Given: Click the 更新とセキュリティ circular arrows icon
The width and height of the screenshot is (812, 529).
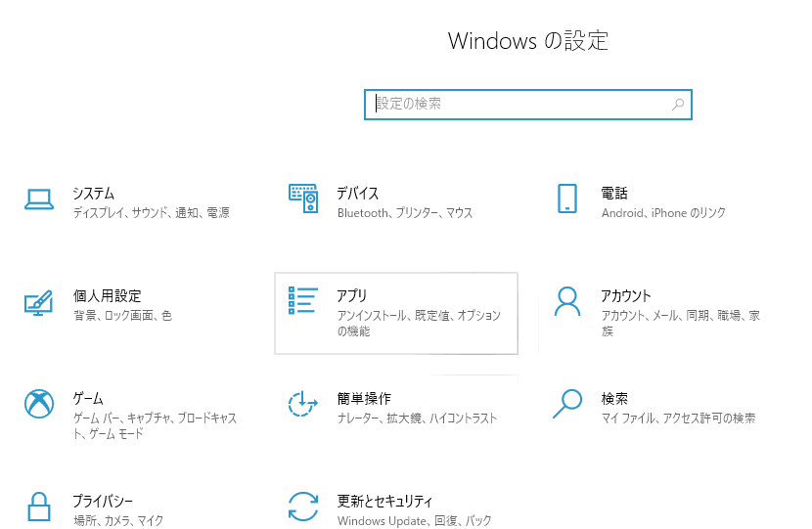Looking at the screenshot, I should coord(303,507).
